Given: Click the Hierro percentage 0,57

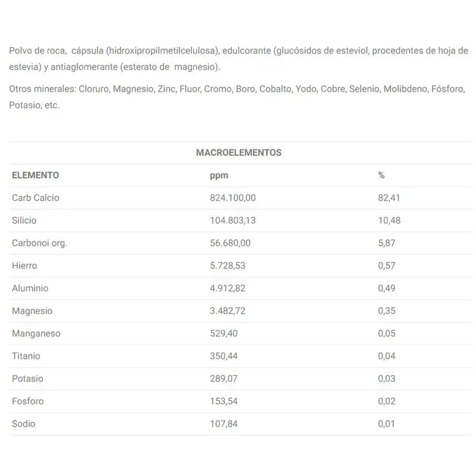Looking at the screenshot, I should (387, 266).
